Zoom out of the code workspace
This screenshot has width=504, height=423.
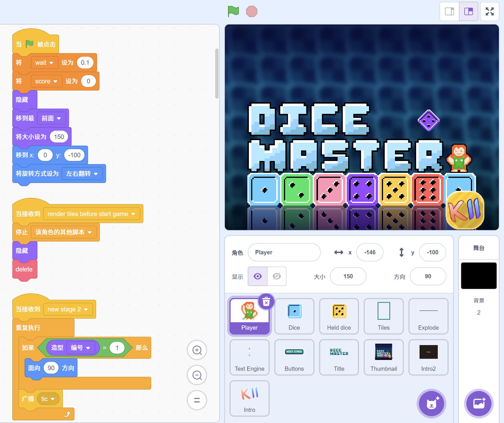197,375
